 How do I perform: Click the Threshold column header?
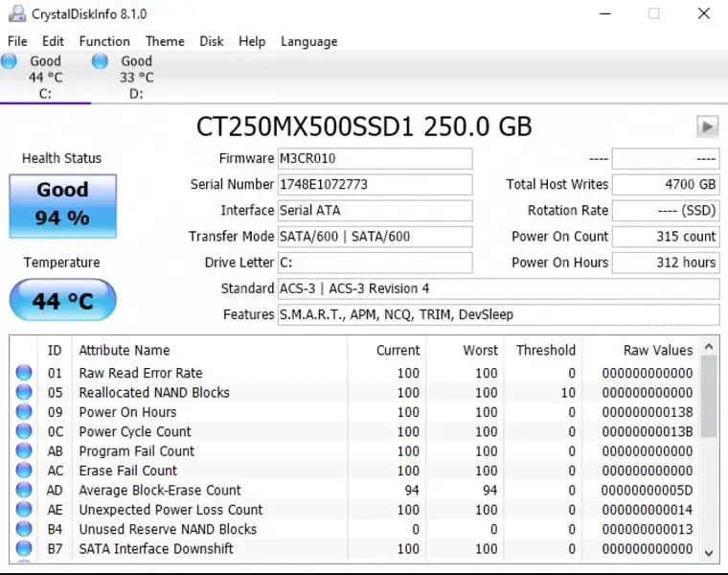(x=546, y=350)
